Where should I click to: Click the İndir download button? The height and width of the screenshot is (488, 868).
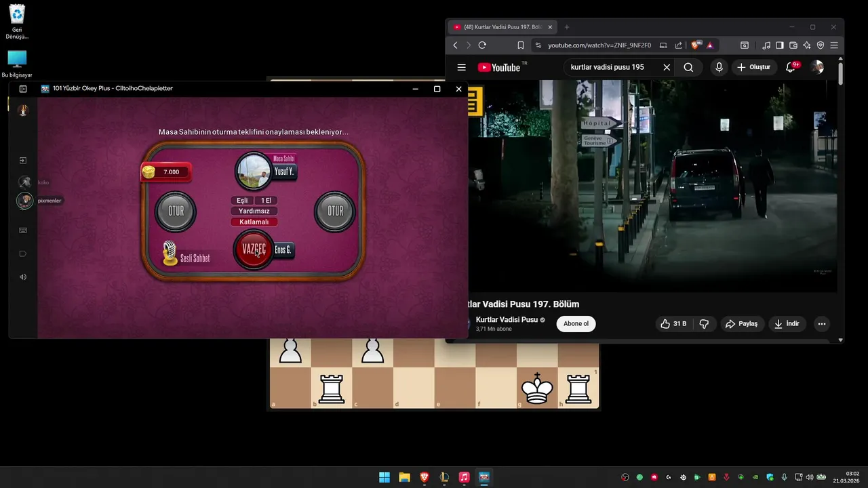(787, 324)
